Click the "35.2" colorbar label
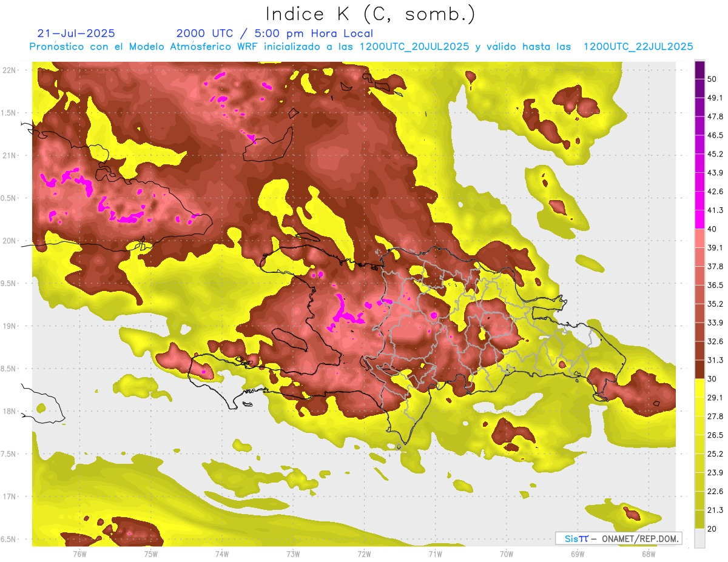Image resolution: width=728 pixels, height=562 pixels. tap(715, 304)
